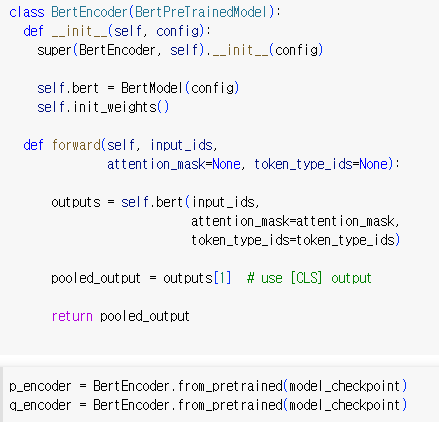Click the return keyword
This screenshot has height=422, width=439.
tap(72, 316)
